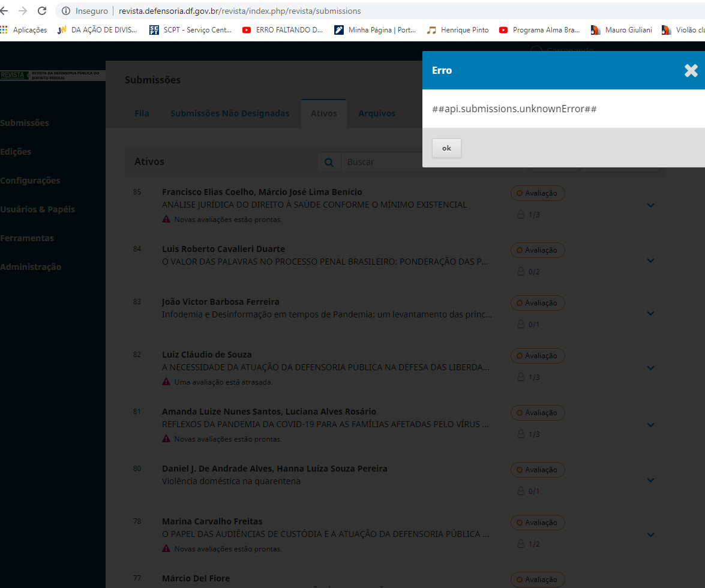Open Configurações in the sidebar menu
The width and height of the screenshot is (705, 588).
click(x=30, y=181)
